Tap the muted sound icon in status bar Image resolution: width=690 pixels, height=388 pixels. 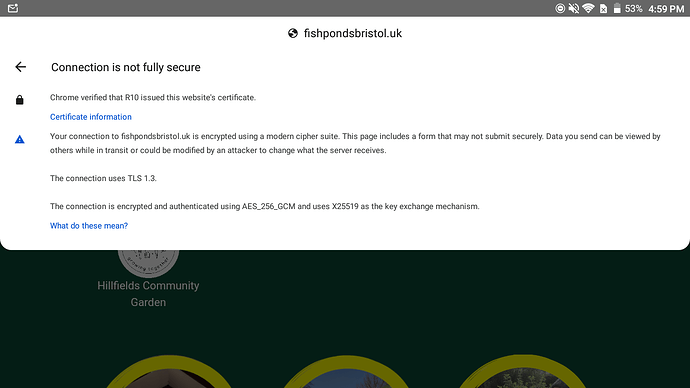(574, 8)
